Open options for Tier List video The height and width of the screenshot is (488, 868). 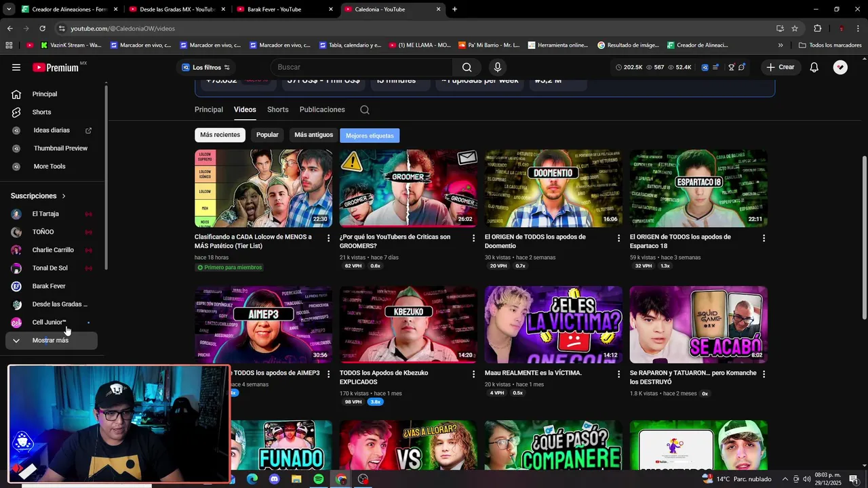click(328, 238)
